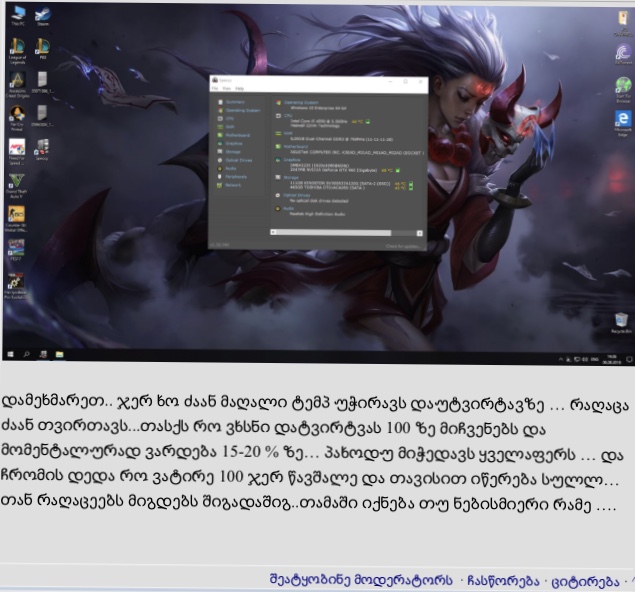Click the Windows Start button

click(11, 354)
